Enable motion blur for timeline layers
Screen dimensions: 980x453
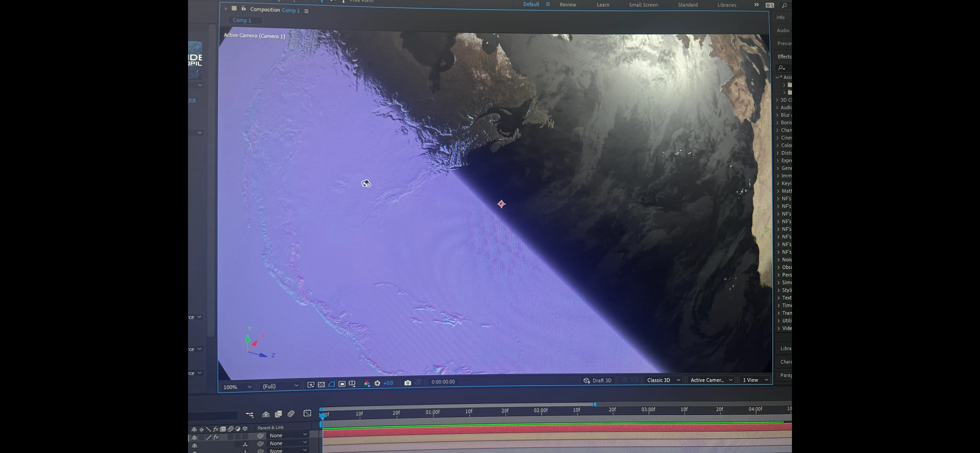(291, 414)
